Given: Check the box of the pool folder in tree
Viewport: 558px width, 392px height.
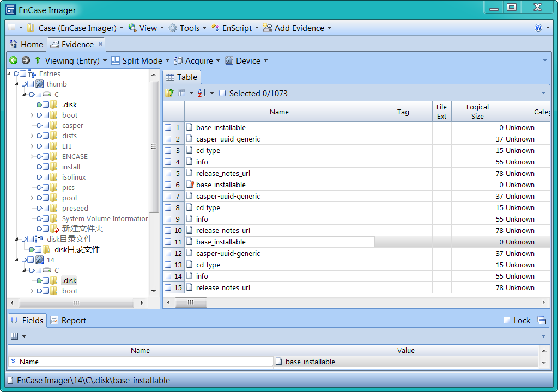Looking at the screenshot, I should click(x=46, y=198).
